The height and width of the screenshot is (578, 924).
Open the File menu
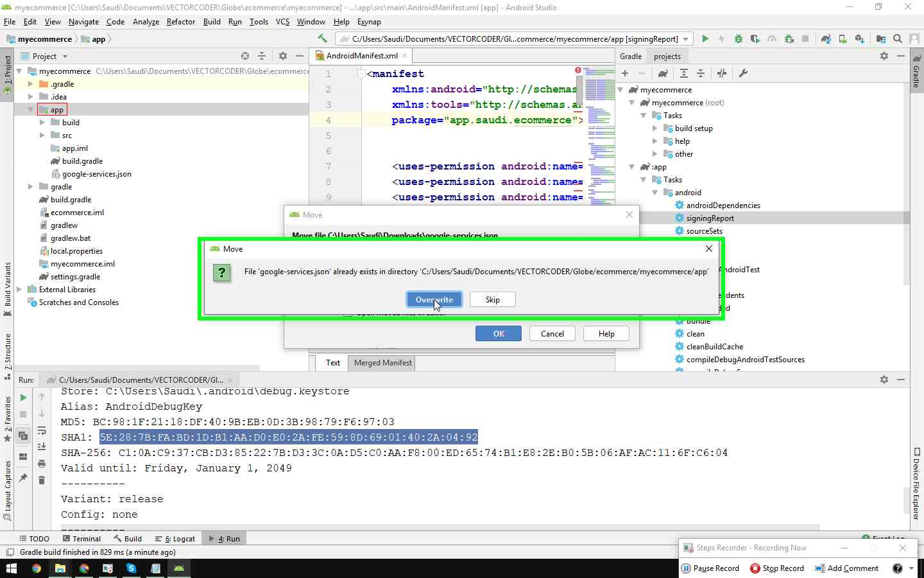click(10, 21)
